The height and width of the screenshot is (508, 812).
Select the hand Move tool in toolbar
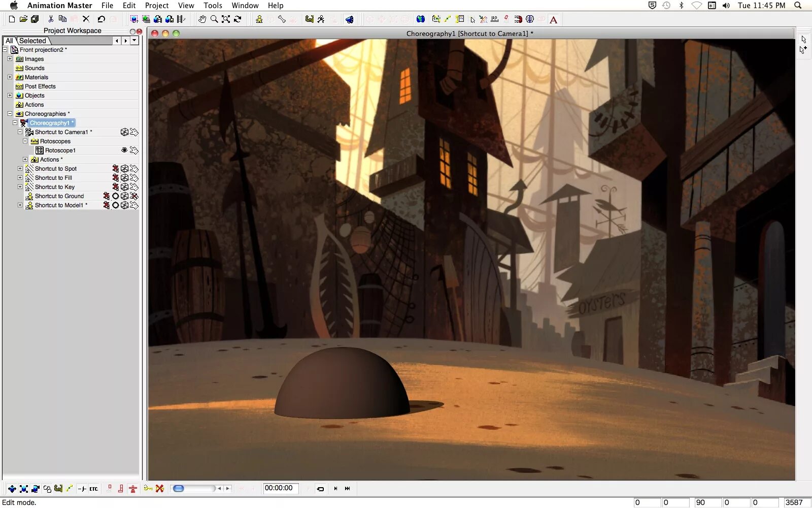coord(202,19)
